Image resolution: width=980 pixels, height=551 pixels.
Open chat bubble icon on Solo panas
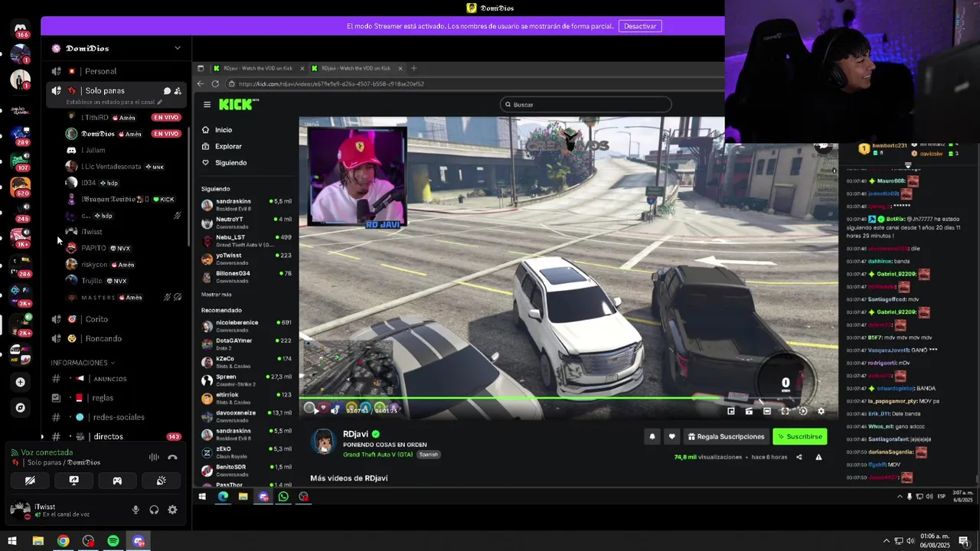point(167,90)
